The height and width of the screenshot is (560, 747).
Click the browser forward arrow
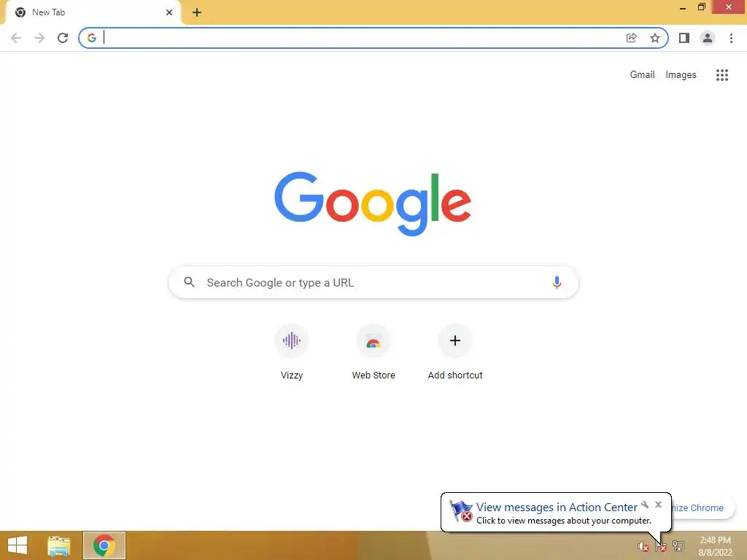coord(39,38)
